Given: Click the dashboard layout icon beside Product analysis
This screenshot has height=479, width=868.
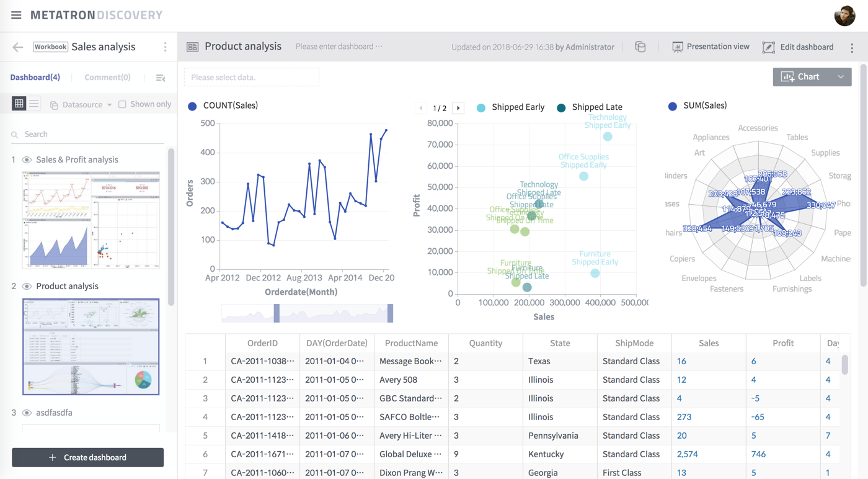Looking at the screenshot, I should tap(193, 47).
